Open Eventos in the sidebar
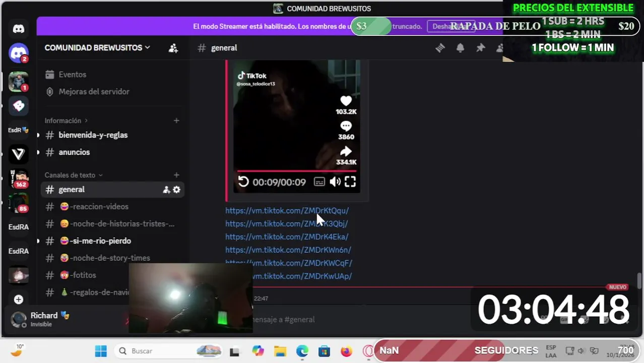This screenshot has height=363, width=644. coord(113,75)
